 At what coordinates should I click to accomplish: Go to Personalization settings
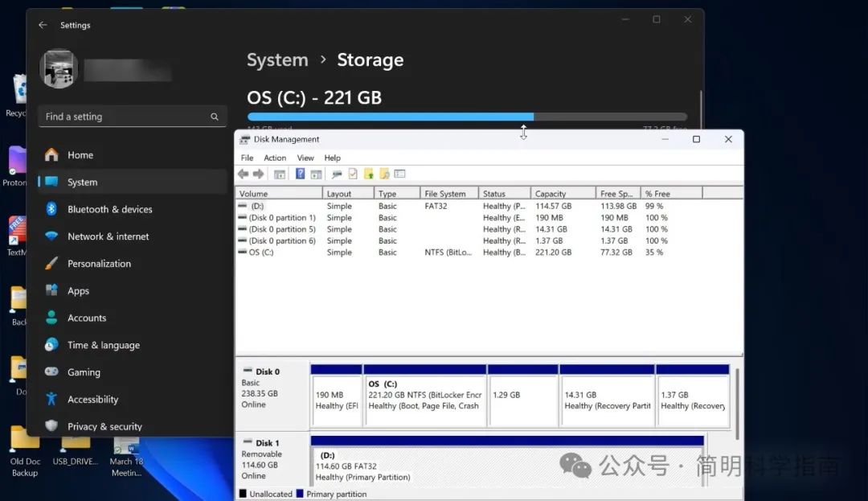point(99,264)
